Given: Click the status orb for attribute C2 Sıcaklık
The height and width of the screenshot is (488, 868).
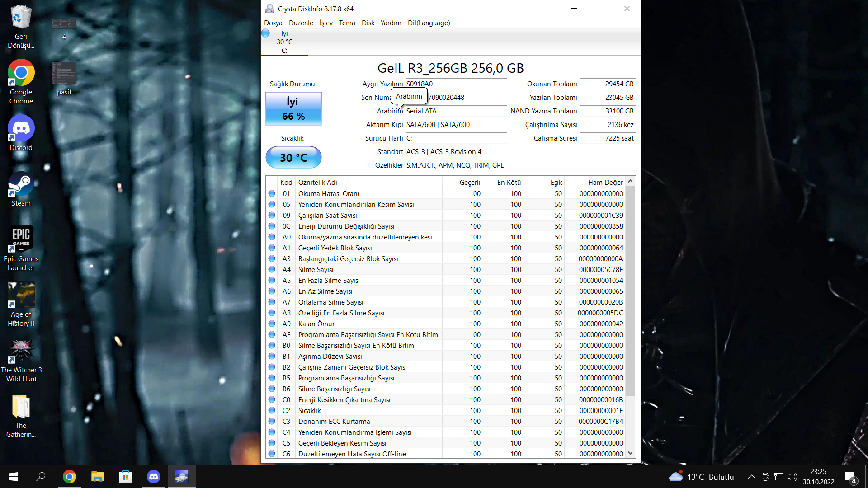Looking at the screenshot, I should 272,410.
